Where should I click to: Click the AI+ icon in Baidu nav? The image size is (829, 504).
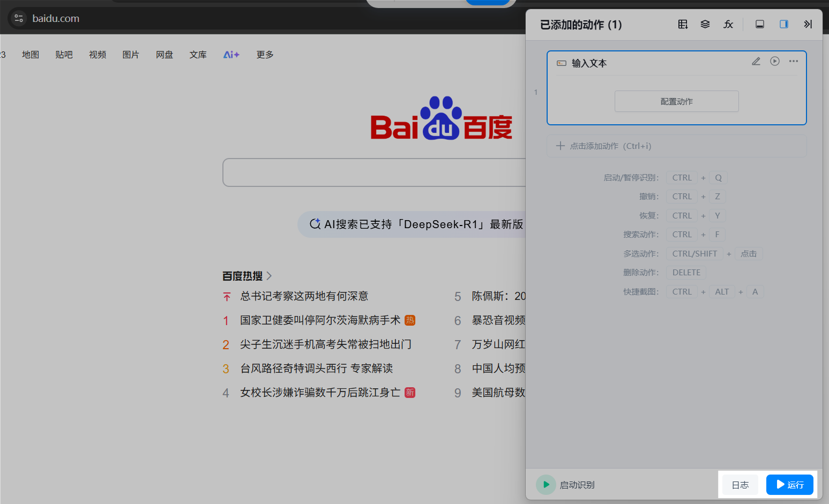(231, 55)
